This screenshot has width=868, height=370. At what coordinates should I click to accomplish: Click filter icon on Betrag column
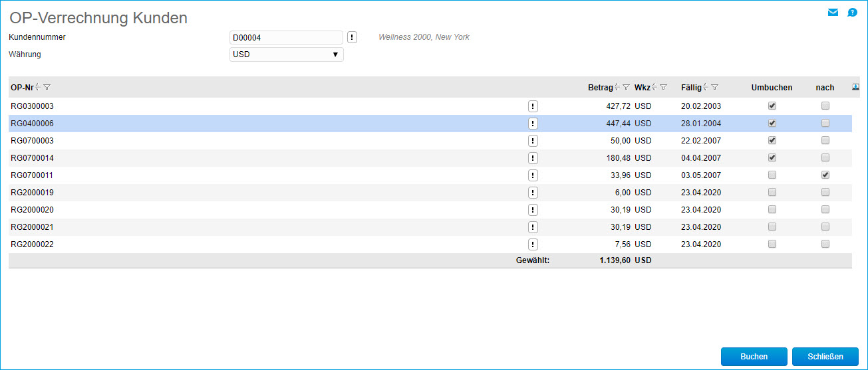(626, 87)
